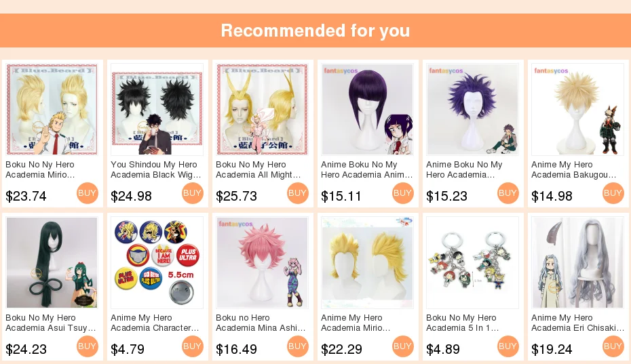631x364 pixels.
Task: Open the All Might yellow wig image
Action: point(263,109)
